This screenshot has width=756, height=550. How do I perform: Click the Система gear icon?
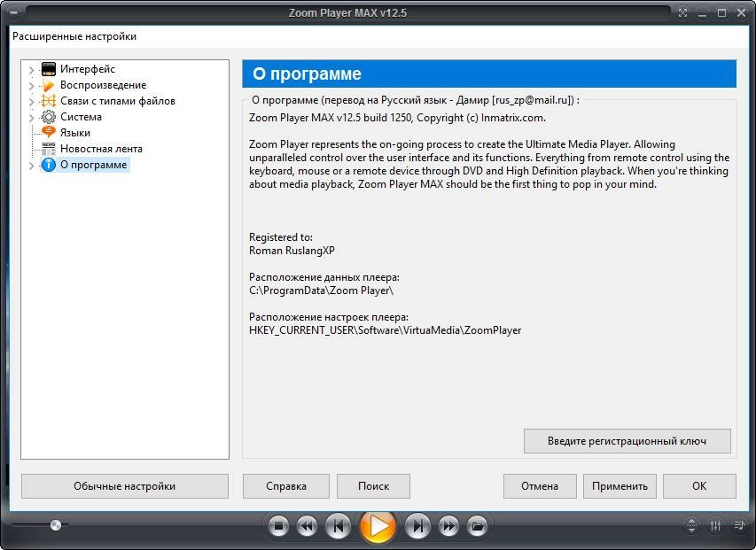click(49, 117)
